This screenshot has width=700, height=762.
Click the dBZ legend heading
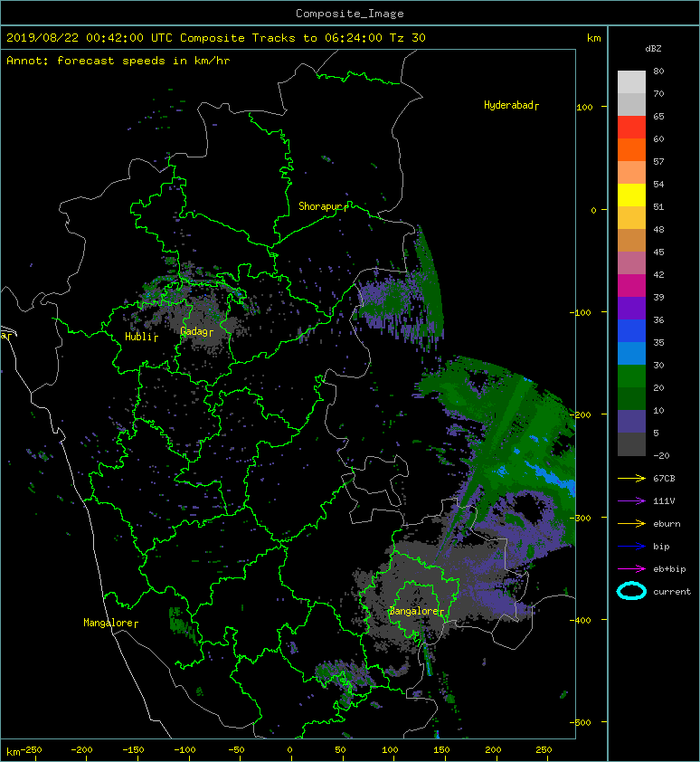[x=653, y=49]
